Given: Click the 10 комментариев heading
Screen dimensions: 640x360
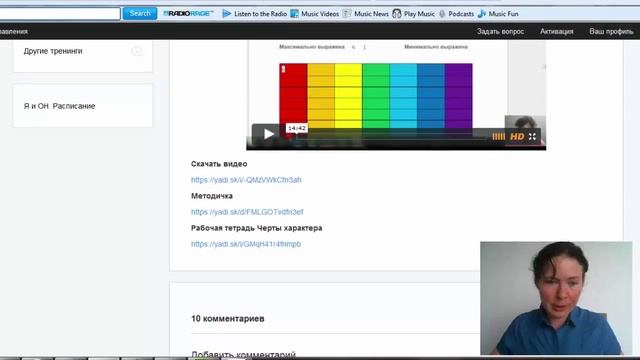Looking at the screenshot, I should click(x=228, y=318).
